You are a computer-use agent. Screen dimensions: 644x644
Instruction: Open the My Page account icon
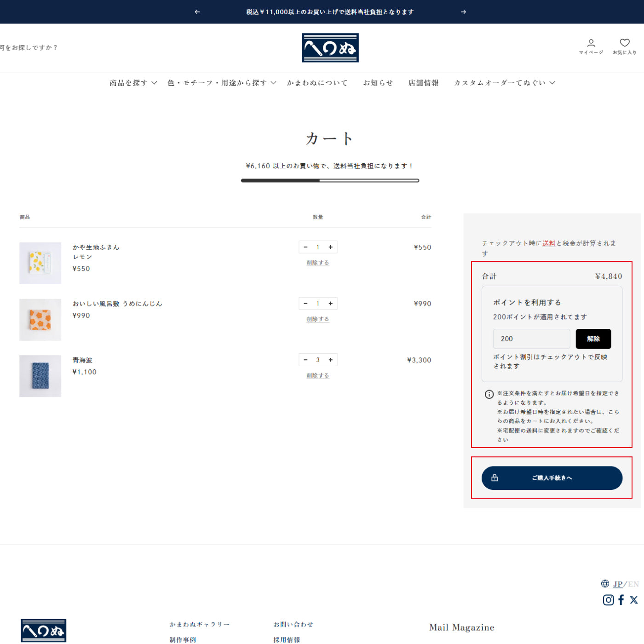[591, 46]
